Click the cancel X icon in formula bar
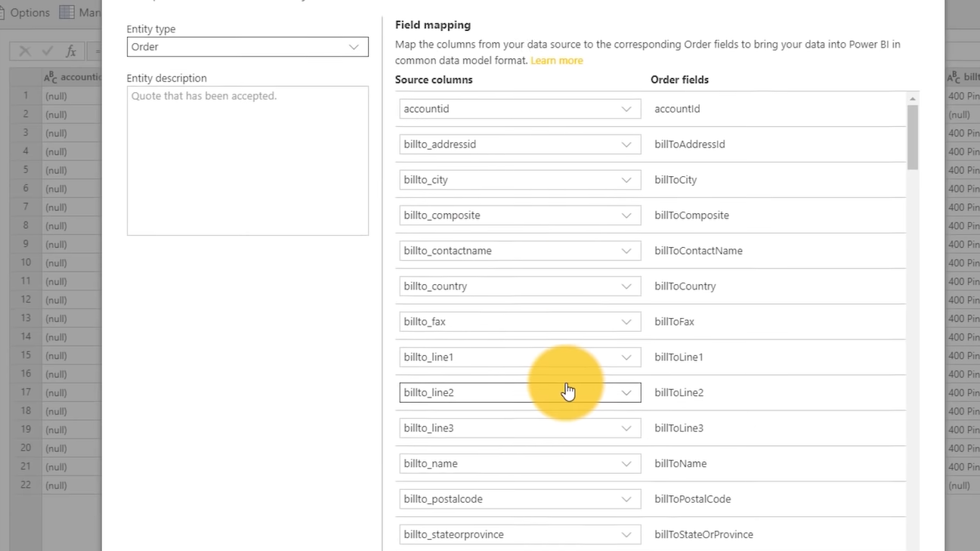Image resolution: width=980 pixels, height=551 pixels. (x=25, y=51)
